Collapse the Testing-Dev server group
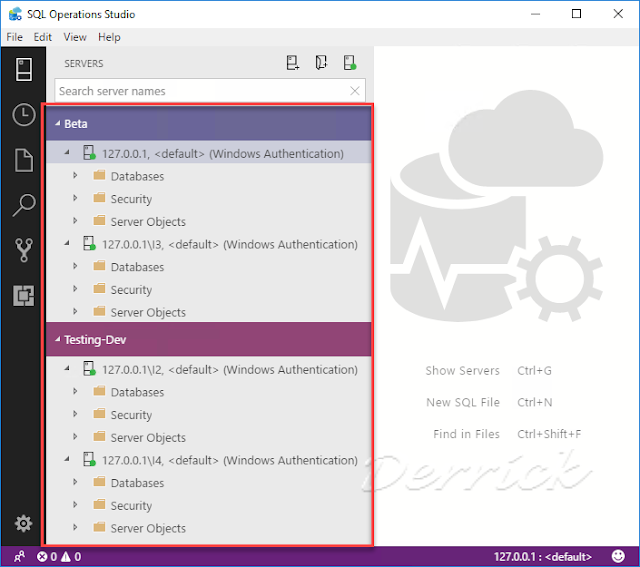Screen dimensions: 640x567 pyautogui.click(x=58, y=339)
